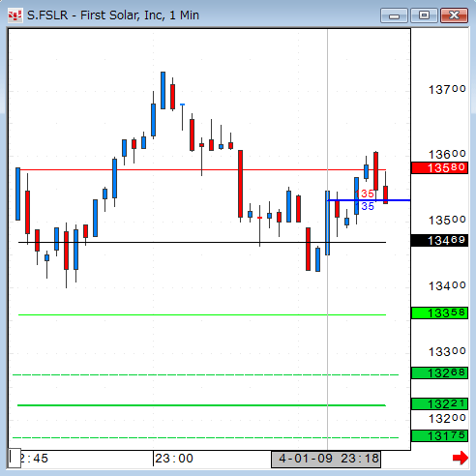
Task: Click the 4-01-09 23:18 cursor time label
Action: coord(326,459)
